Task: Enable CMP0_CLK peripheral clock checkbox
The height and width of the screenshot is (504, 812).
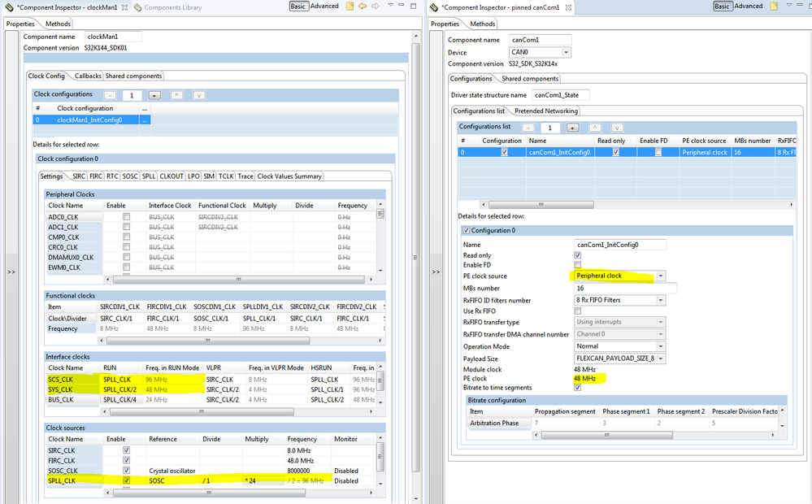Action: click(x=126, y=237)
